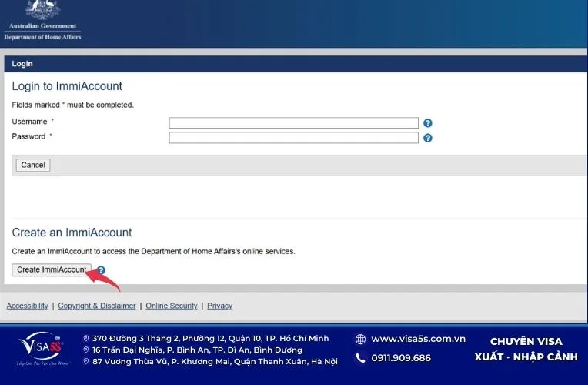
Task: Click the 'Department of Home Affairs' header text
Action: tap(42, 37)
